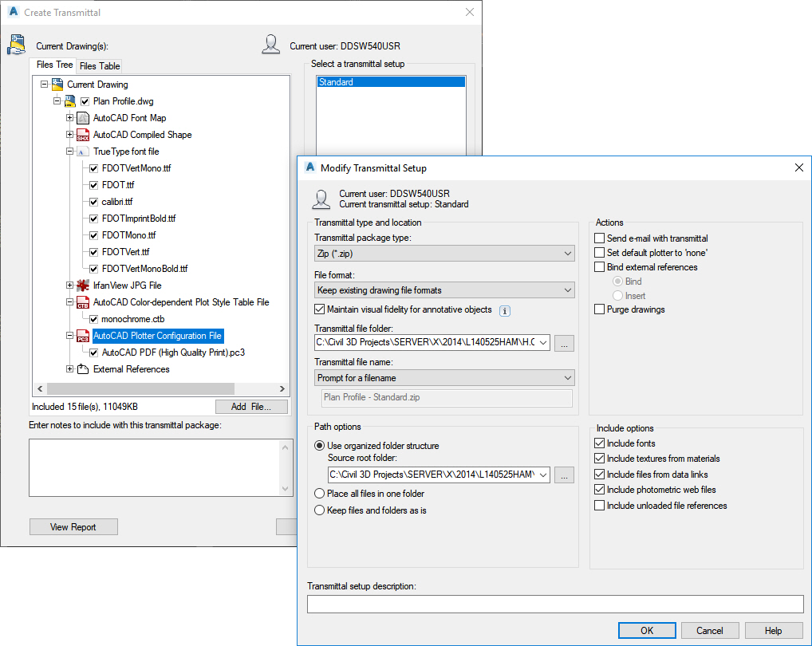
Task: Click the right arrow of files tree scrollbar
Action: click(282, 388)
